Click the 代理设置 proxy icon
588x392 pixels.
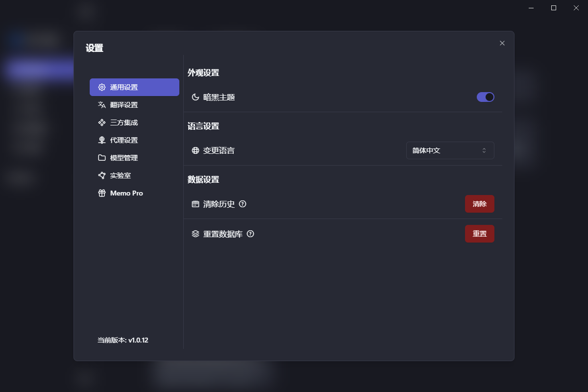(102, 140)
